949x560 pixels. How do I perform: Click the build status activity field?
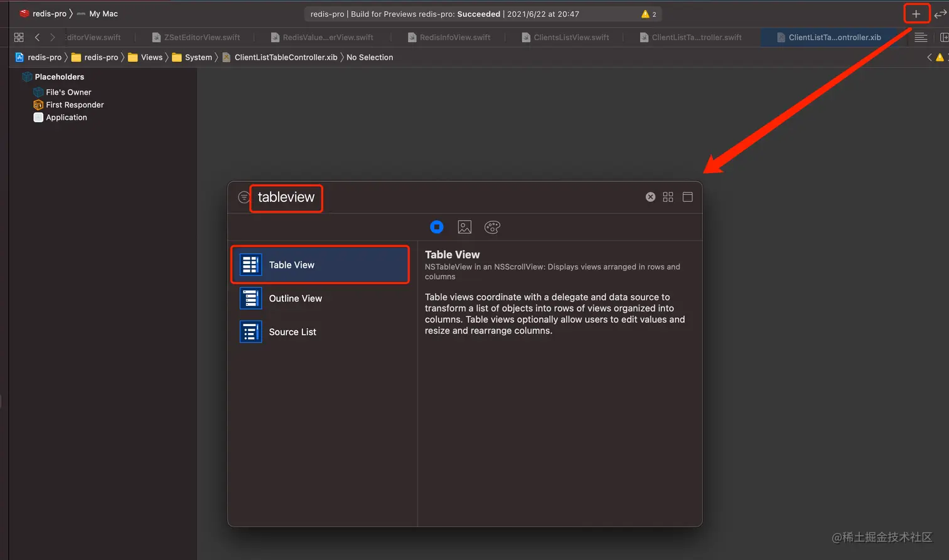tap(483, 14)
